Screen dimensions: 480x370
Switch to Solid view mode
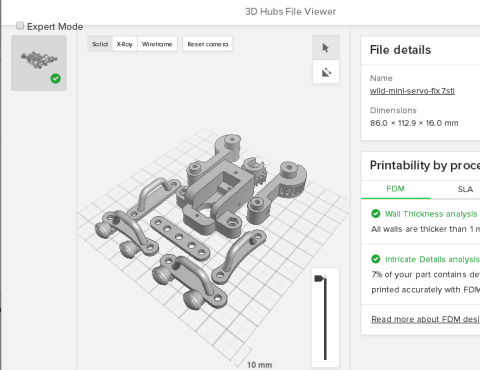100,44
